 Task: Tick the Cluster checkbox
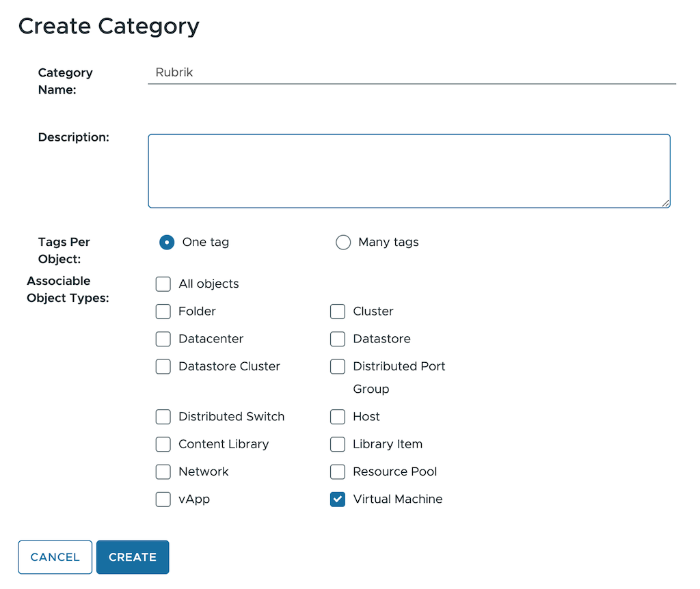338,312
